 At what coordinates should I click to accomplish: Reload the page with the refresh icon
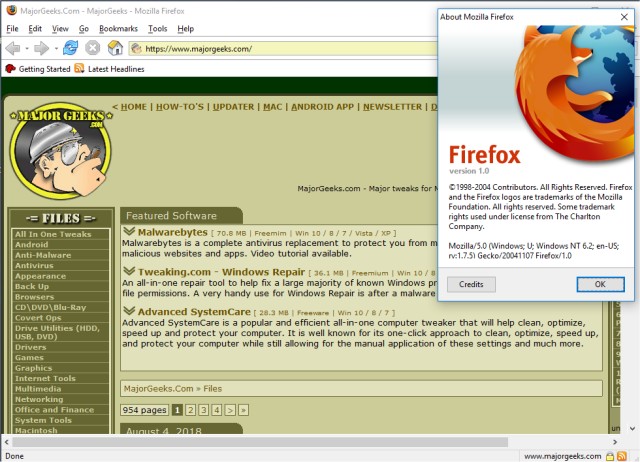tap(71, 48)
